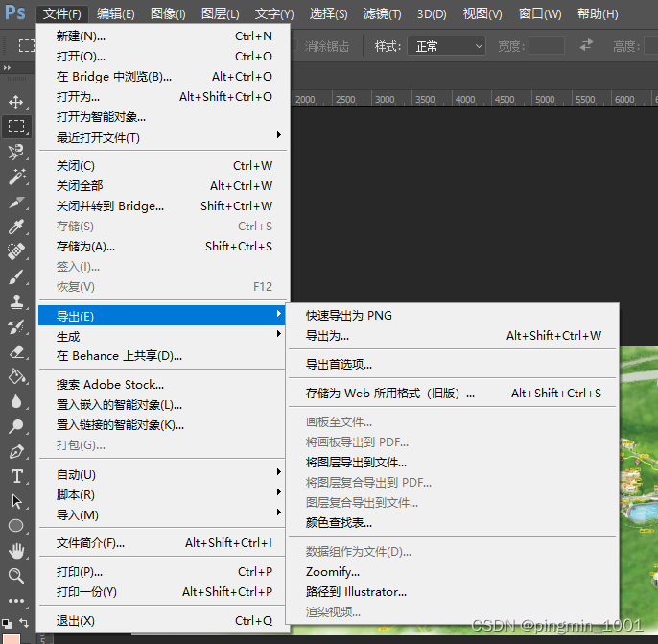The height and width of the screenshot is (644, 658).
Task: Click the Ps application logo
Action: pos(15,12)
